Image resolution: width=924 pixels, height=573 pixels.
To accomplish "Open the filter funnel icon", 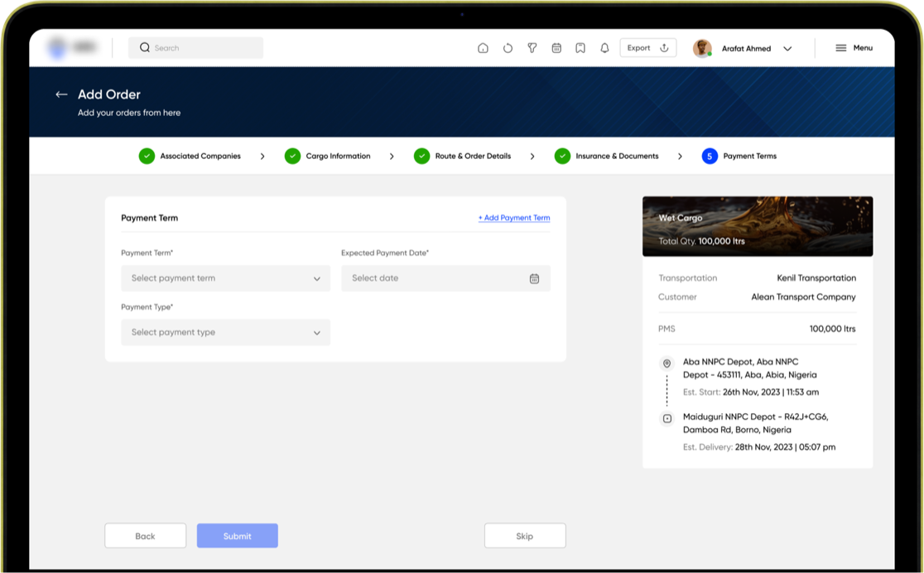I will tap(532, 48).
